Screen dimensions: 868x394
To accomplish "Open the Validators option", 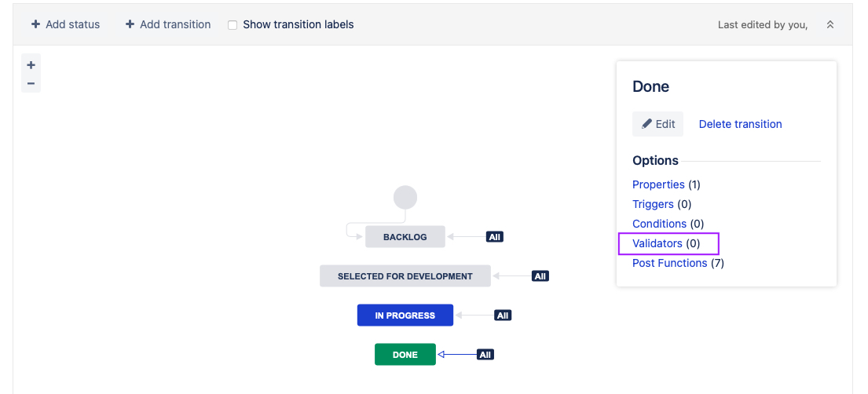I will pos(657,243).
